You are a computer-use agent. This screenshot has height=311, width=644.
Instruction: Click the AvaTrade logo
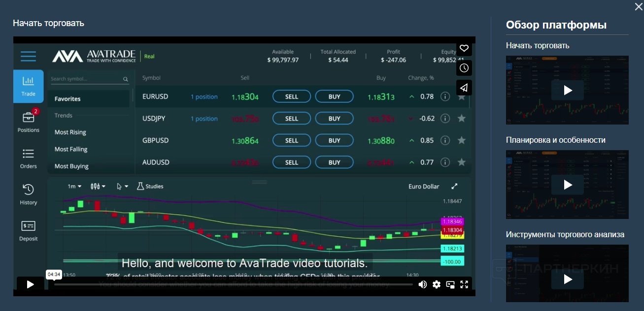coord(94,56)
